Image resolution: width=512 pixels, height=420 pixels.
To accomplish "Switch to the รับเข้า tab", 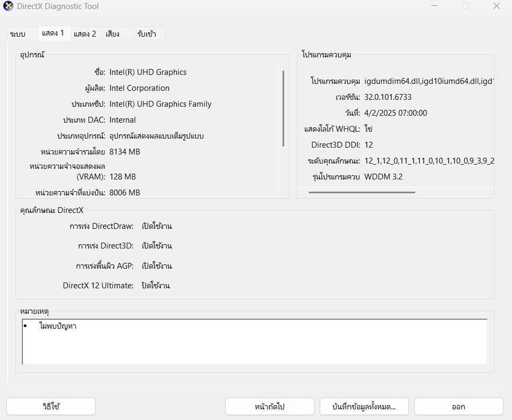I will pos(149,33).
